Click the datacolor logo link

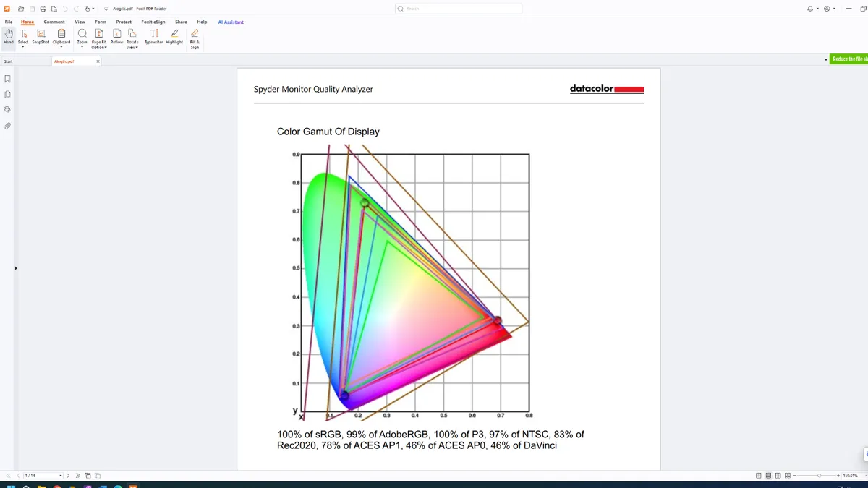pos(606,89)
